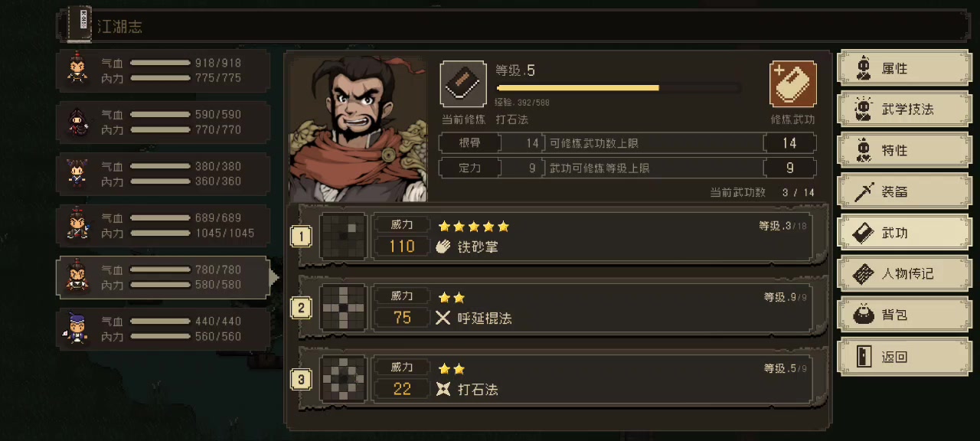This screenshot has width=980, height=441.
Task: Open the 修炼武功 book-plus icon
Action: coord(792,84)
